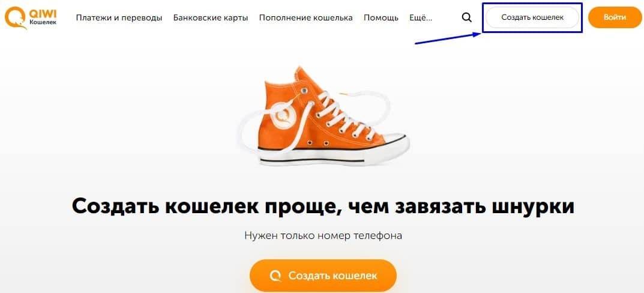Click the outlined "Создать кошелек" header button
Screen dimensions: 644x293
point(532,17)
